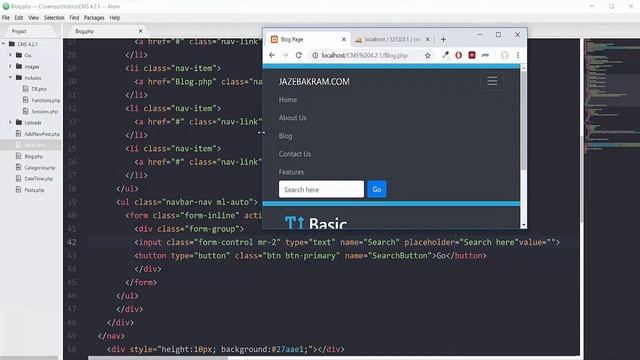640x360 pixels.
Task: Open Blog.php in the project tree
Action: 33,156
